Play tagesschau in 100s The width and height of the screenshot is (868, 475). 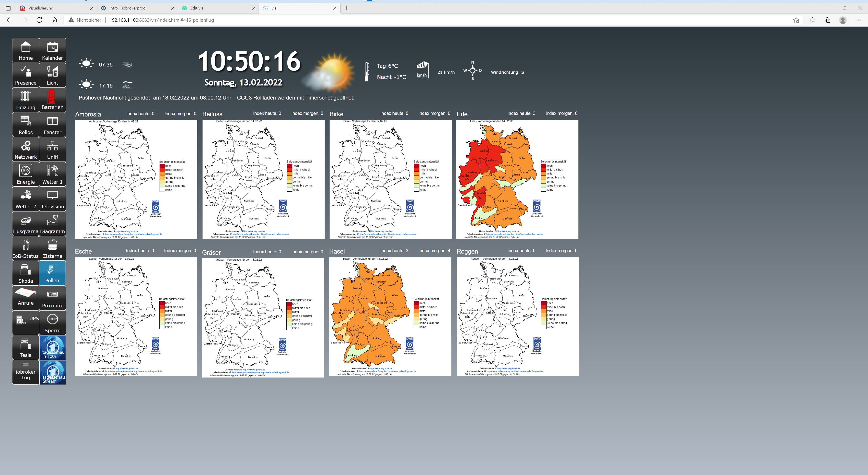coord(53,347)
